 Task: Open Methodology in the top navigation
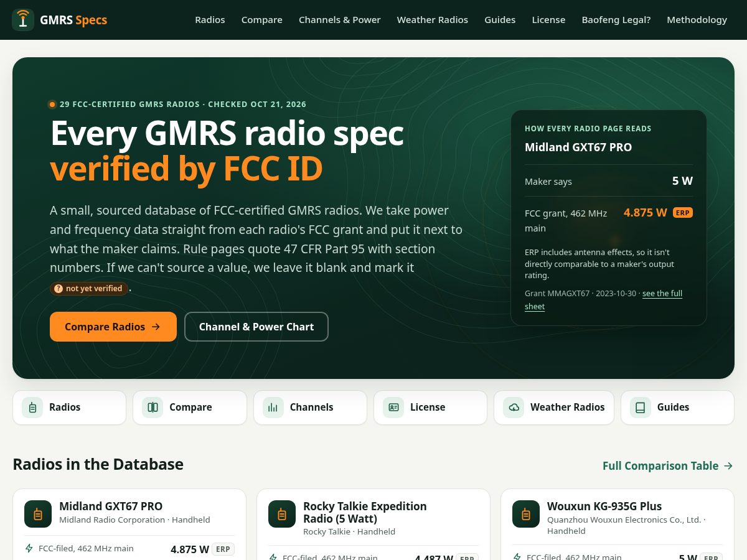tap(697, 20)
